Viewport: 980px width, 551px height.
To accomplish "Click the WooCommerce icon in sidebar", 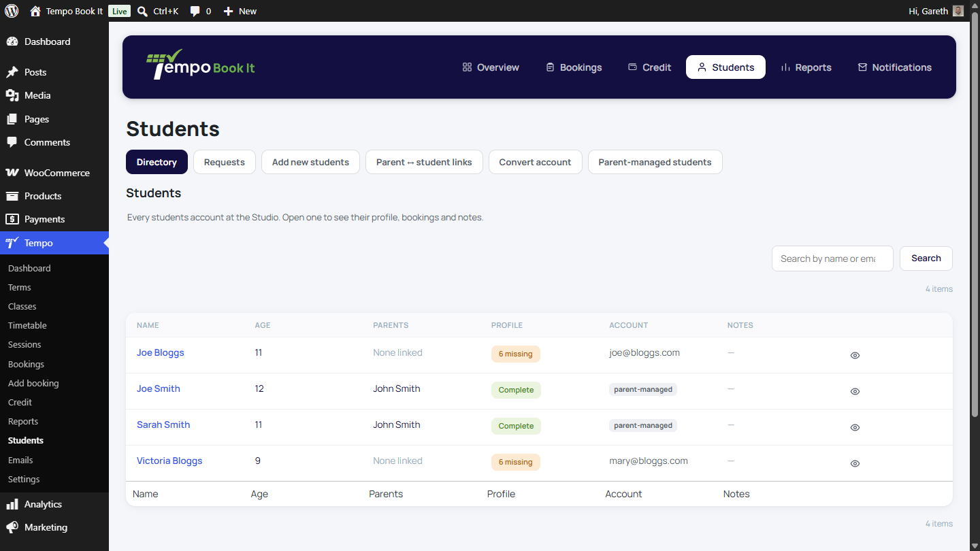I will pyautogui.click(x=12, y=173).
